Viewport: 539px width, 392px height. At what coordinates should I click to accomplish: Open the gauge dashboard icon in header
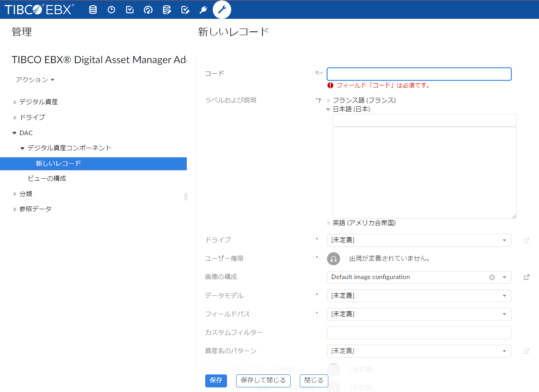pyautogui.click(x=148, y=10)
